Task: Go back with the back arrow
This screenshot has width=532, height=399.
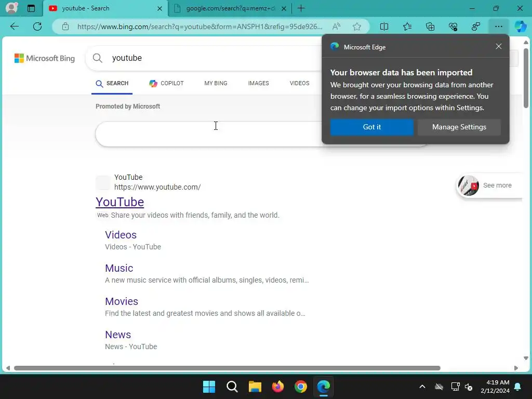Action: click(x=14, y=26)
